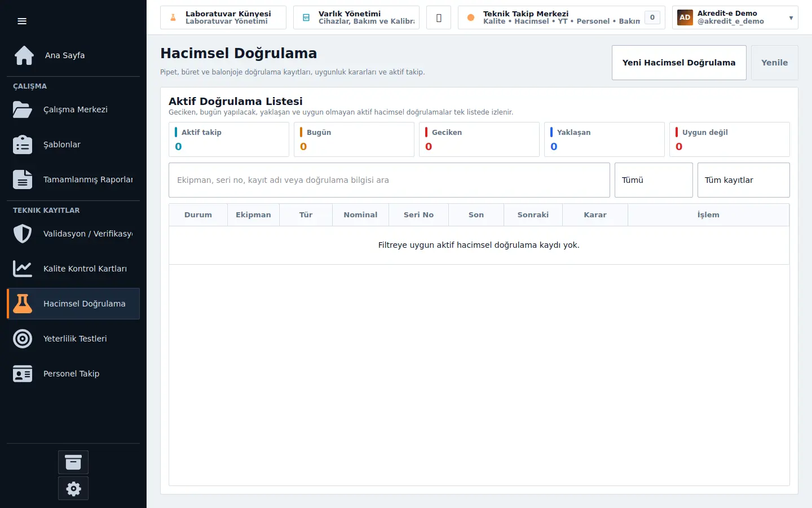Viewport: 812px width, 508px height.
Task: Toggle the hamburger menu icon
Action: 22,21
